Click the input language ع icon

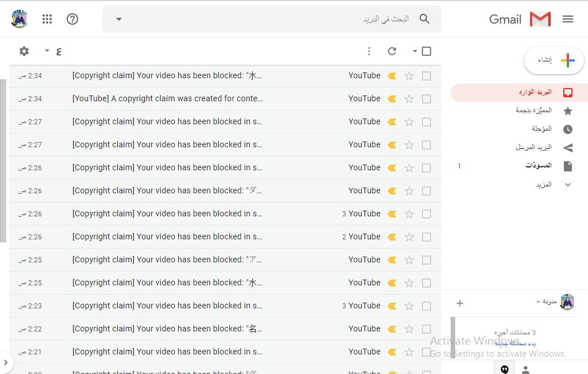click(x=59, y=51)
